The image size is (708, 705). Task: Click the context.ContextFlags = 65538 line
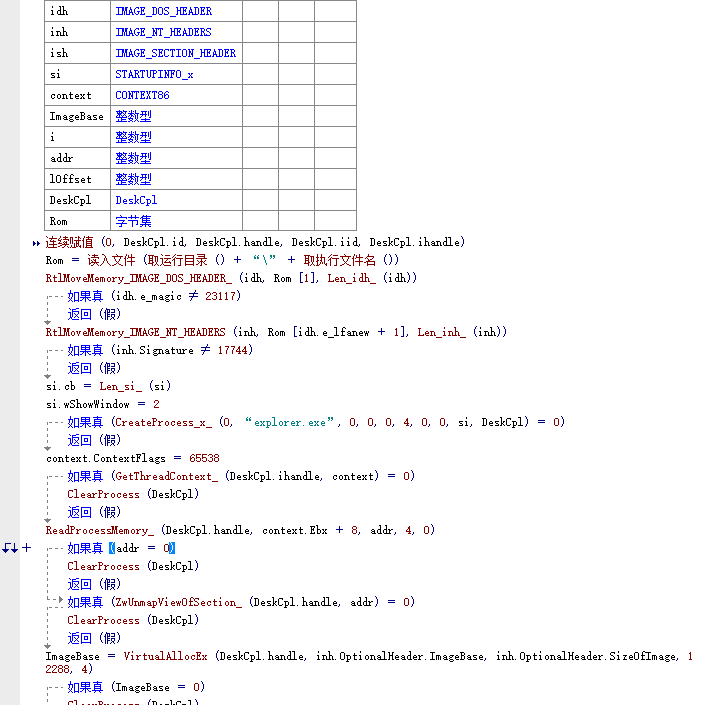[133, 458]
